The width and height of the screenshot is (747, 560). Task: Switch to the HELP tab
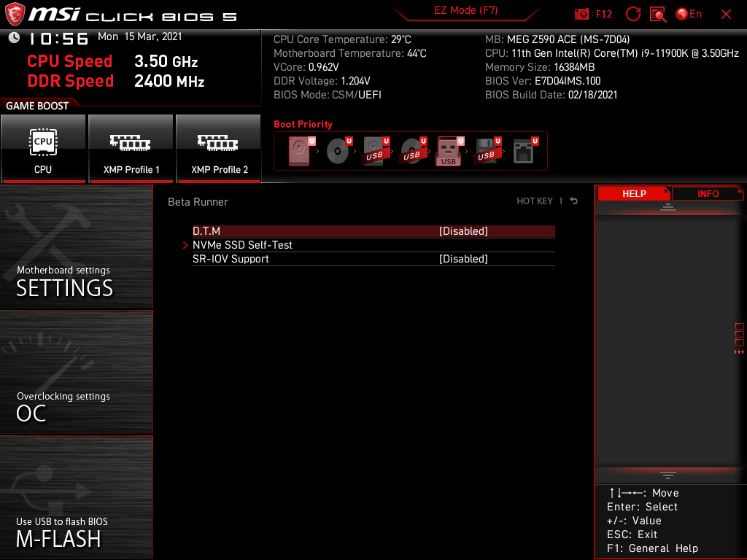(x=634, y=193)
